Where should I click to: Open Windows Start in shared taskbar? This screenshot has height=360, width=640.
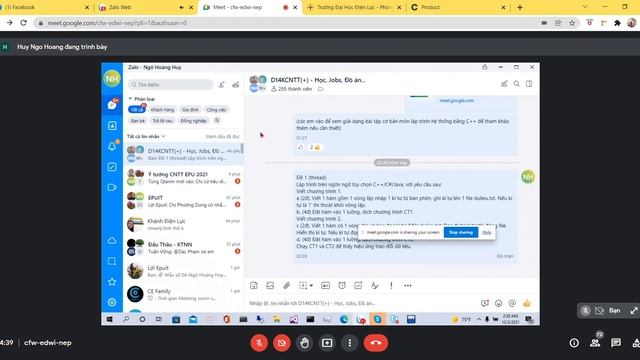pos(109,319)
